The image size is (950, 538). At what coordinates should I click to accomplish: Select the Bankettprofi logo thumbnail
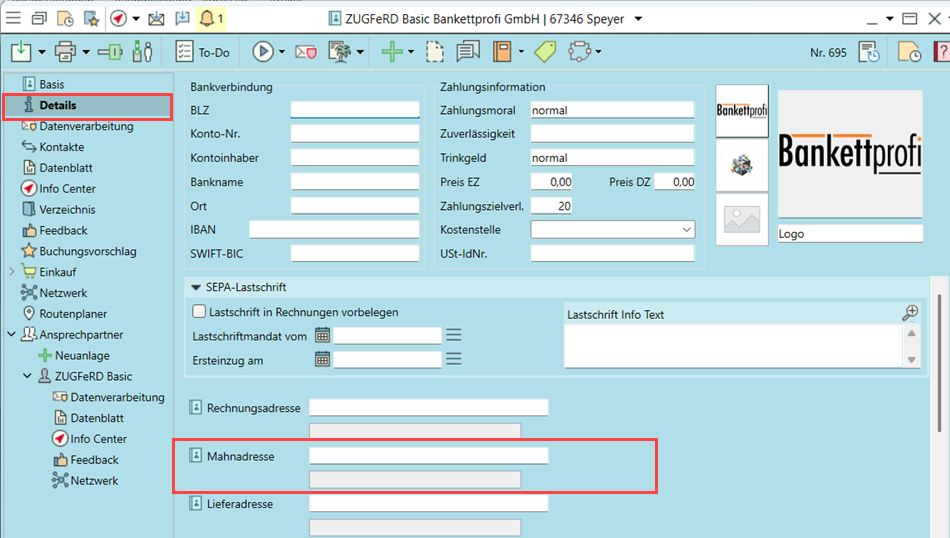[742, 111]
